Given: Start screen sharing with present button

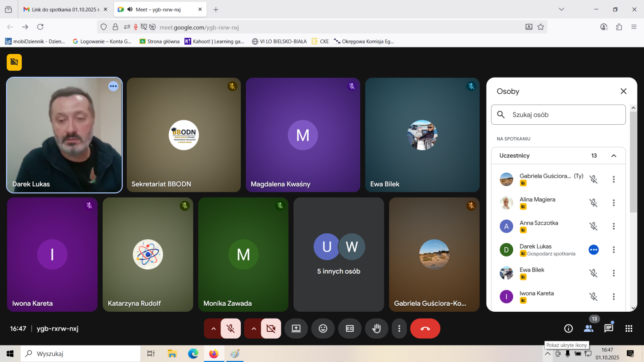Looking at the screenshot, I should (296, 329).
